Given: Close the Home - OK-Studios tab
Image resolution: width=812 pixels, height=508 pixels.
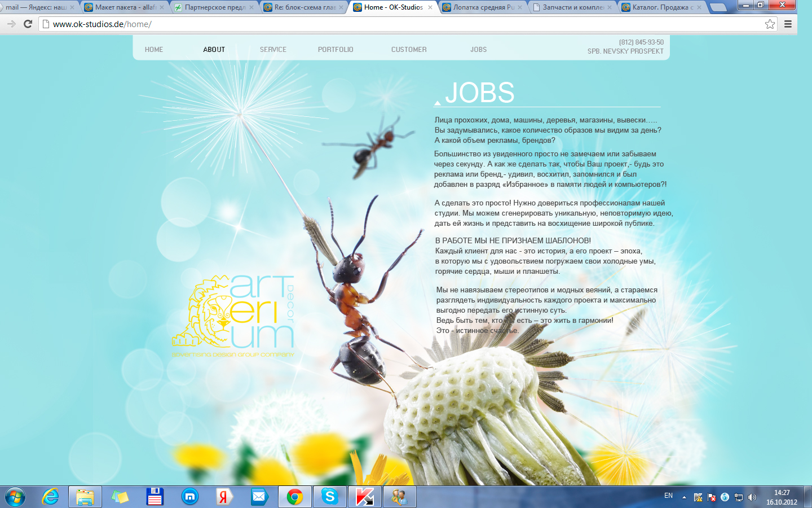Looking at the screenshot, I should tap(430, 7).
